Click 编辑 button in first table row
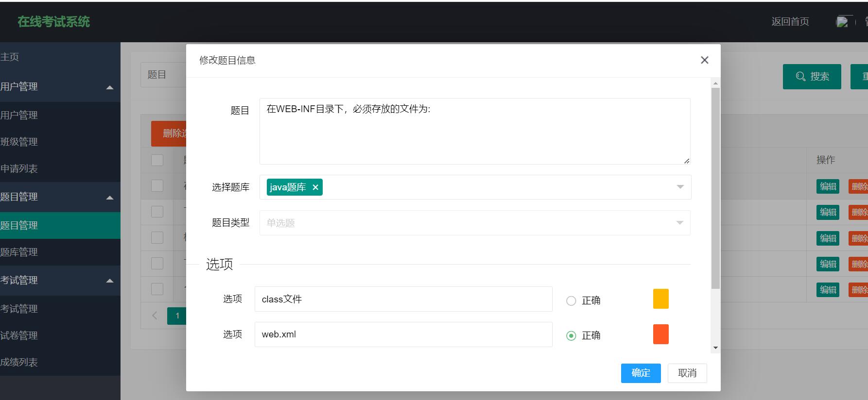Viewport: 868px width, 400px height. tap(828, 186)
